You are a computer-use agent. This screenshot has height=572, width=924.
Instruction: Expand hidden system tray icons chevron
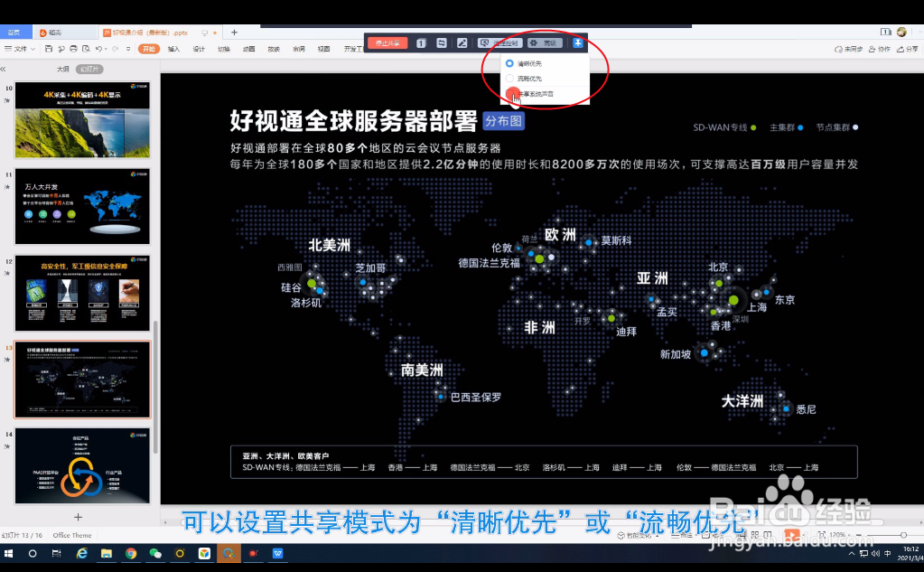point(852,554)
